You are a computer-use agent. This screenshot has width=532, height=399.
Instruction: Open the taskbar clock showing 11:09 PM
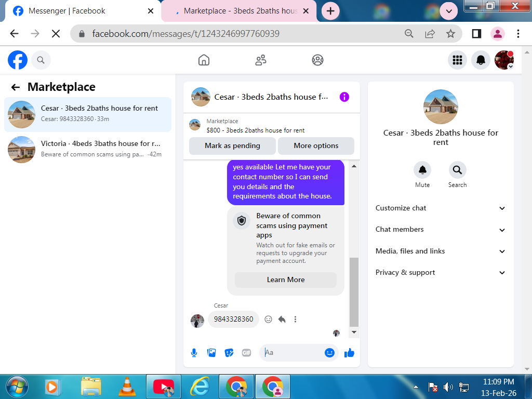click(x=498, y=388)
